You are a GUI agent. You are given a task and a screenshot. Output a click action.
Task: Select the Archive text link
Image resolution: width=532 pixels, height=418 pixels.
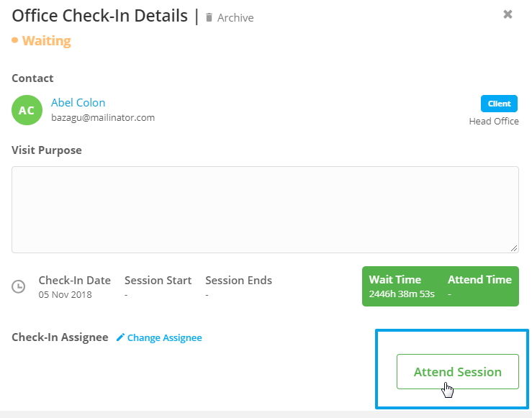[235, 18]
